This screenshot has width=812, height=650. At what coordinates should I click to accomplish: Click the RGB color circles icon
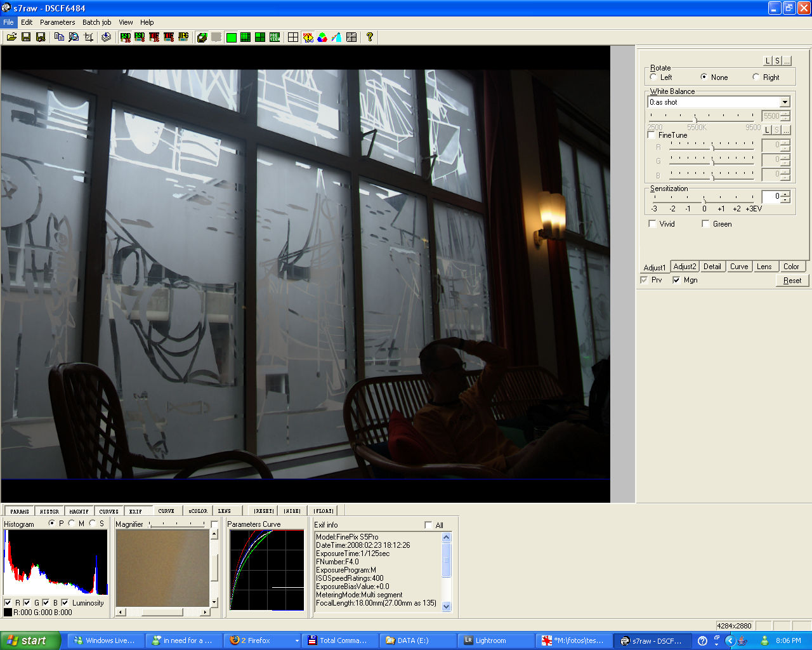tap(322, 37)
